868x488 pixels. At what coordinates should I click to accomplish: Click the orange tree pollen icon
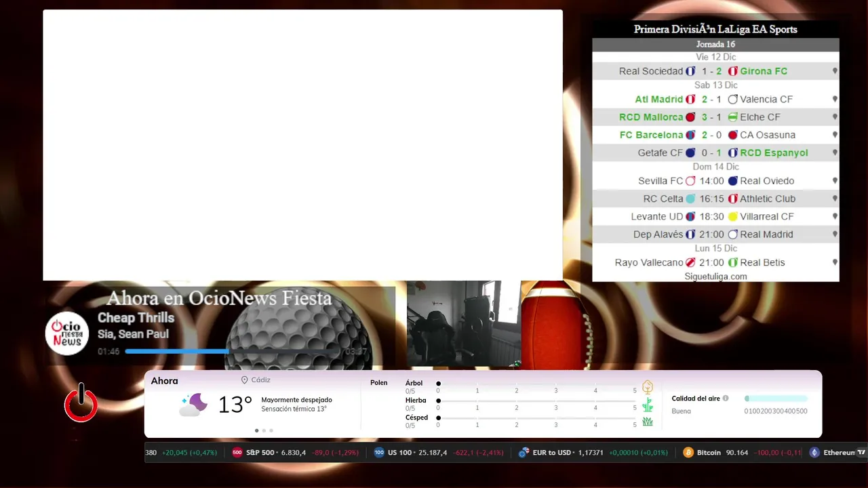(648, 387)
